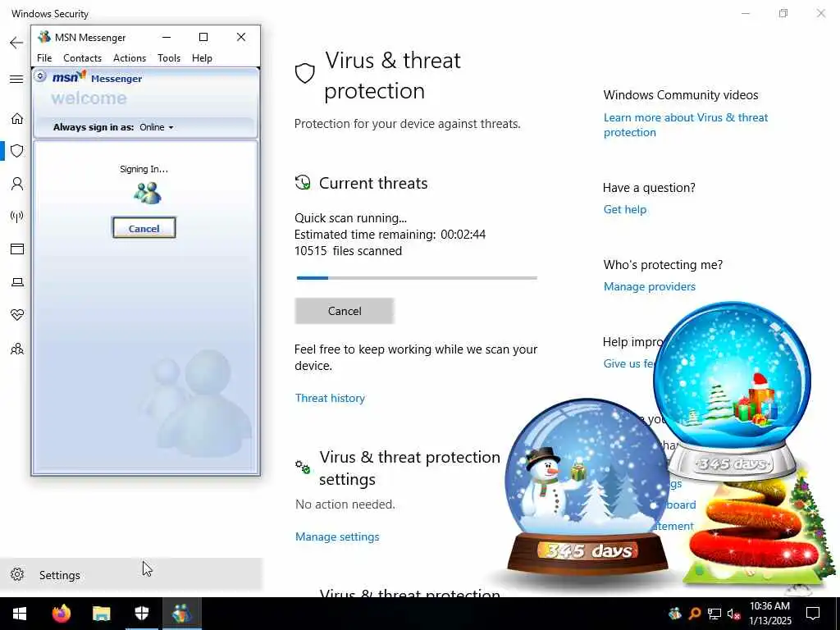Image resolution: width=840 pixels, height=630 pixels.
Task: Open the Manage providers link
Action: pyautogui.click(x=650, y=286)
